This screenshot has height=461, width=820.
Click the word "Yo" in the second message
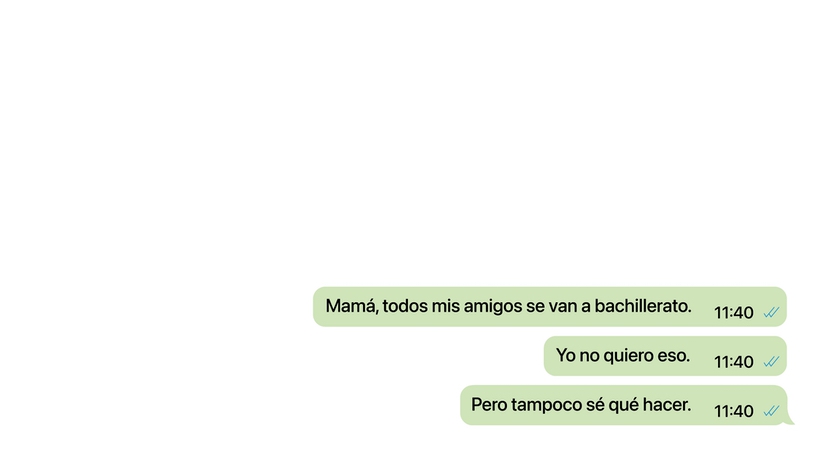pyautogui.click(x=565, y=355)
